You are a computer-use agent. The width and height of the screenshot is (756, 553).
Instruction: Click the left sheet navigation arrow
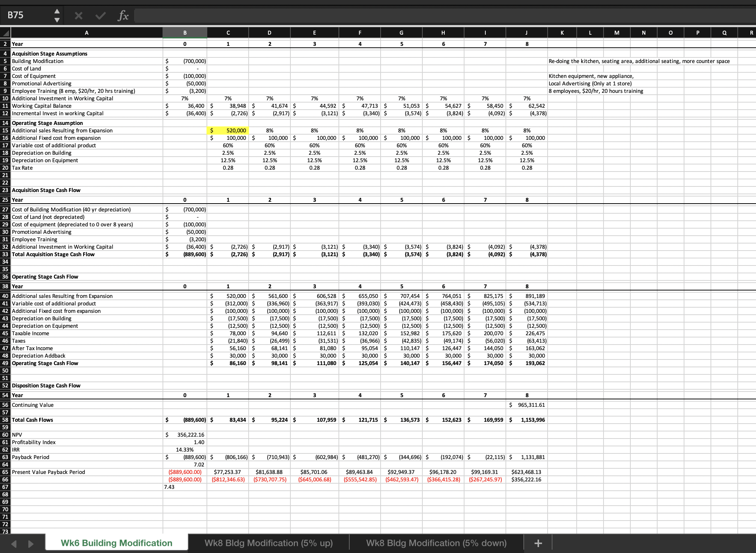coord(14,543)
